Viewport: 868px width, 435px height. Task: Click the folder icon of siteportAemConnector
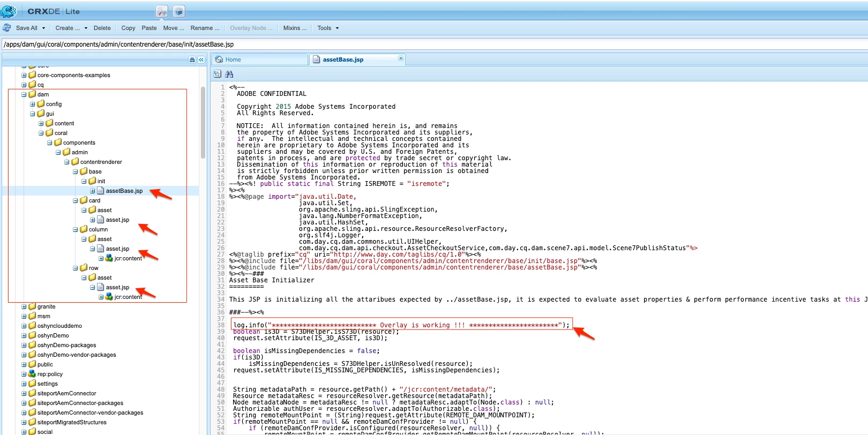(32, 393)
